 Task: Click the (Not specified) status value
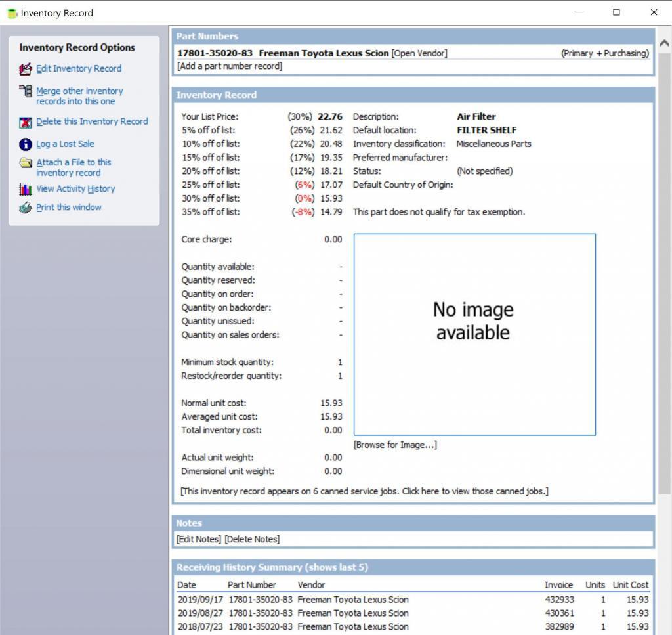click(x=485, y=171)
